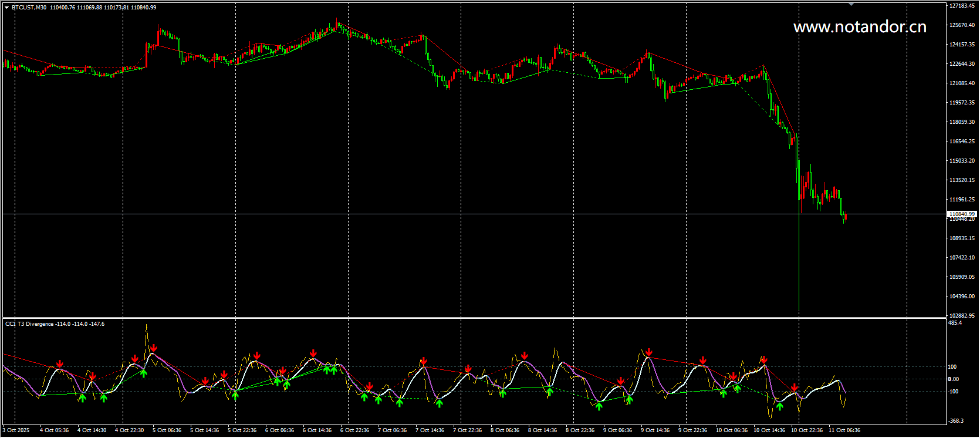
Task: Click the first red sell arrow in indicator
Action: click(x=60, y=365)
